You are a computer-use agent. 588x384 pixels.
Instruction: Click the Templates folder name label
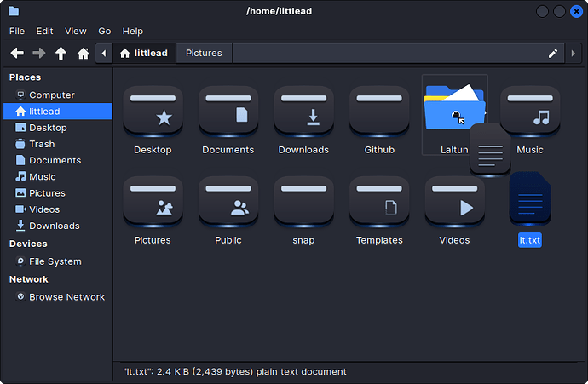379,240
